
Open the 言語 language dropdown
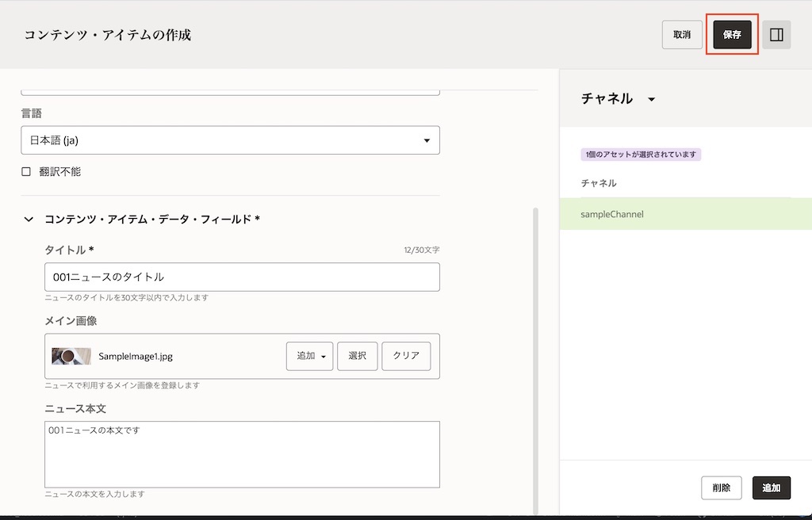pyautogui.click(x=428, y=140)
